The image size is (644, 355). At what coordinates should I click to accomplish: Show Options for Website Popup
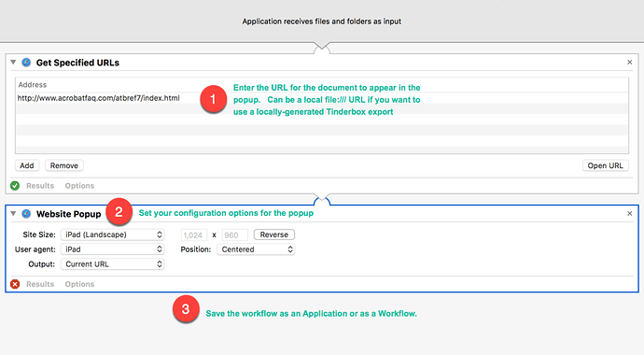[79, 284]
